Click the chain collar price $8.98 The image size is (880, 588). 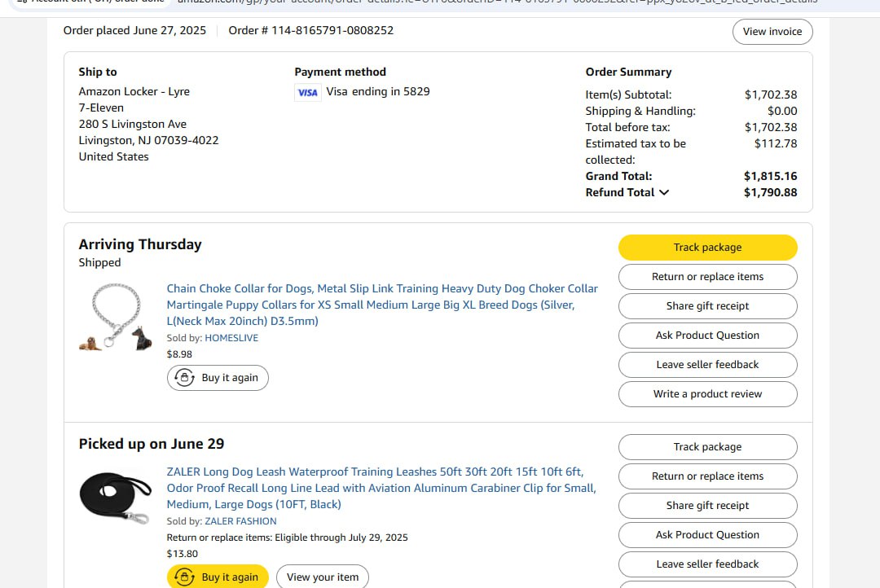(x=179, y=354)
